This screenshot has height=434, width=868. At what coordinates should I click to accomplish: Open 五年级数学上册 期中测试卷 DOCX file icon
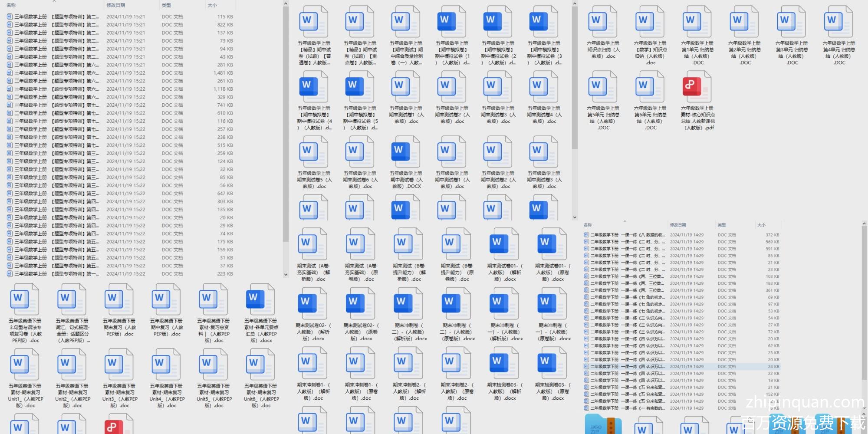(x=405, y=151)
